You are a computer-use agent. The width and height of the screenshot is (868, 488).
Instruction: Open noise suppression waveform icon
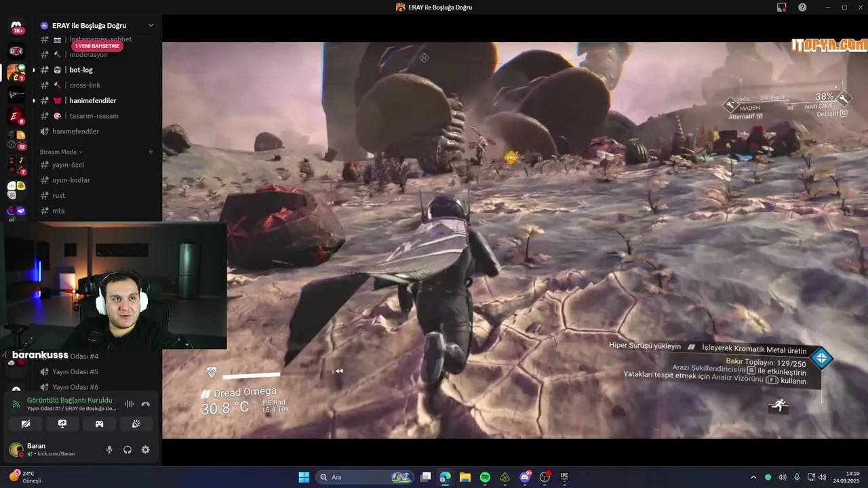pyautogui.click(x=129, y=404)
